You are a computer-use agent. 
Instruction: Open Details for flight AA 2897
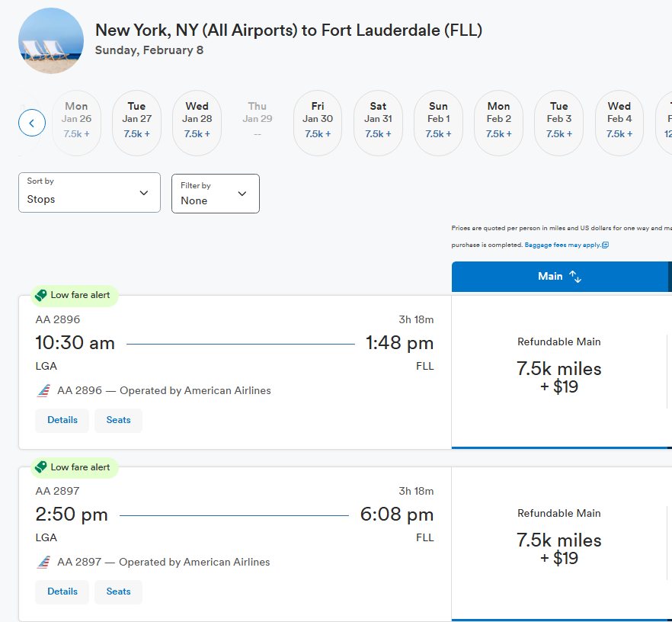pos(62,592)
